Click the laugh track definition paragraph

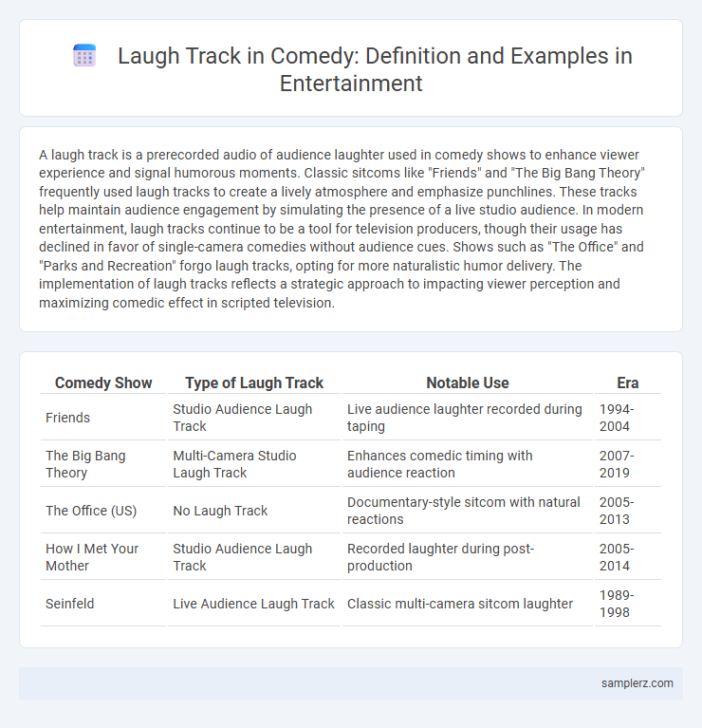coord(342,229)
